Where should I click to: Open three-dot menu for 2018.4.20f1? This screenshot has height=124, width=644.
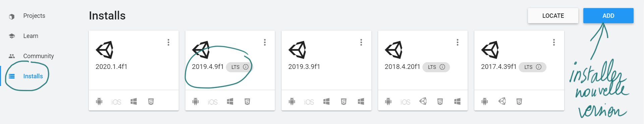click(x=458, y=42)
